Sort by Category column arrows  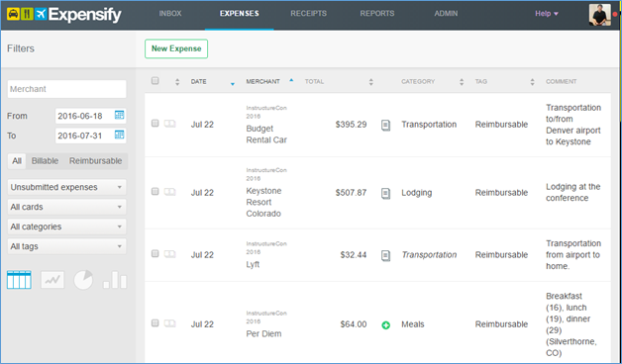[462, 82]
